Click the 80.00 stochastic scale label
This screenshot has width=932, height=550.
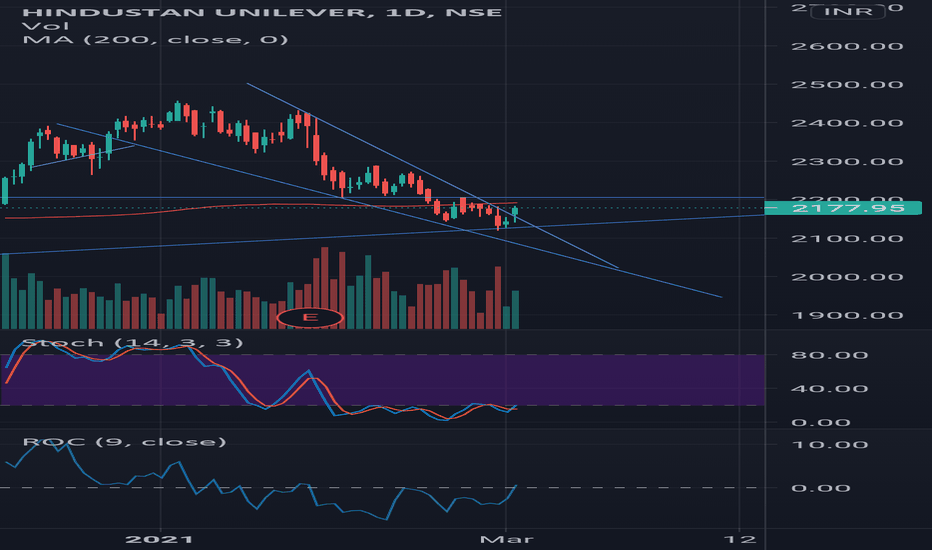pyautogui.click(x=830, y=355)
